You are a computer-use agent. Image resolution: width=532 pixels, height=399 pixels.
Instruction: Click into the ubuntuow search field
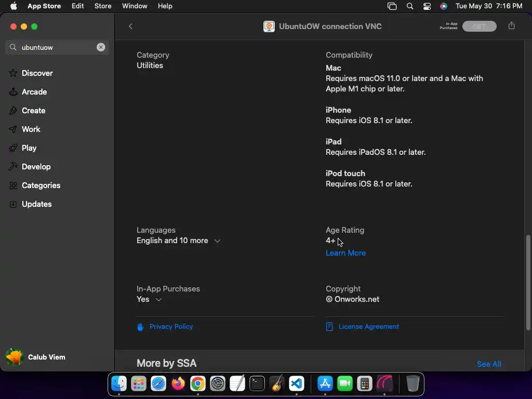click(57, 47)
